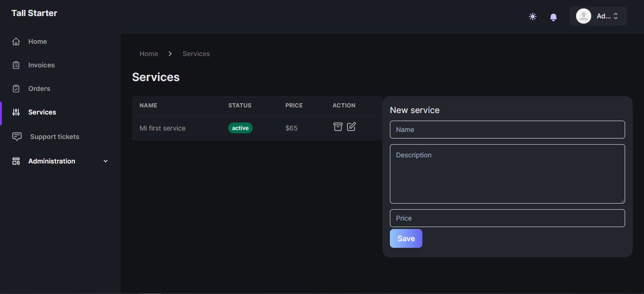Viewport: 644px width, 294px height.
Task: Click the Administration layout icon
Action: [16, 161]
